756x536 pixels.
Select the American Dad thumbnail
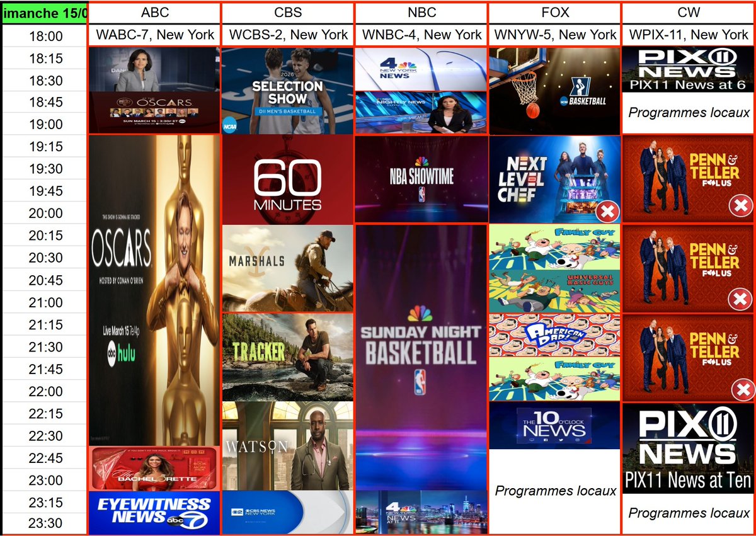(555, 335)
